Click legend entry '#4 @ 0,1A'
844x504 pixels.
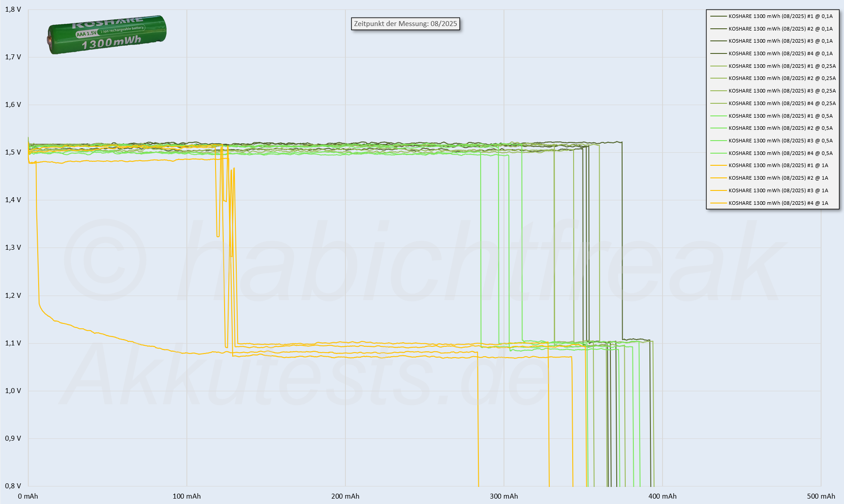(x=773, y=53)
